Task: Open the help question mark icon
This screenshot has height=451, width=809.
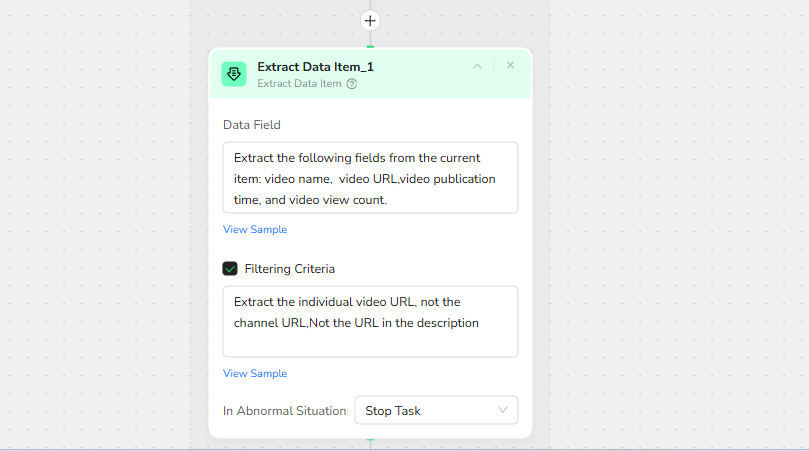Action: (x=352, y=84)
